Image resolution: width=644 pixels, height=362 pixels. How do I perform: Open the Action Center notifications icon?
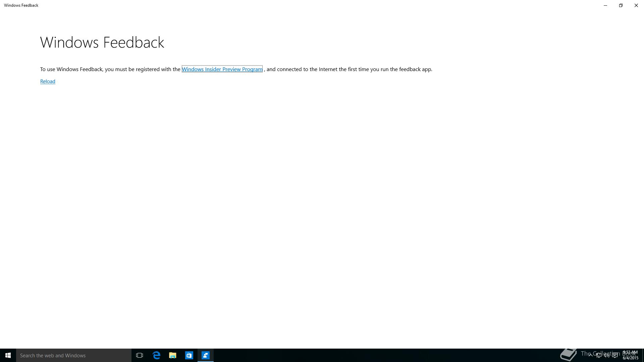(x=615, y=355)
